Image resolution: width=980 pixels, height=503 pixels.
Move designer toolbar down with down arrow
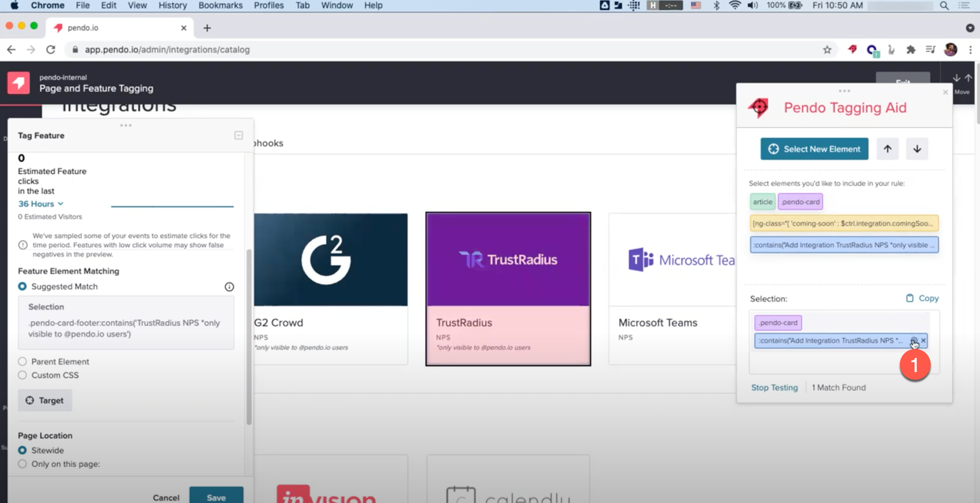tap(956, 78)
